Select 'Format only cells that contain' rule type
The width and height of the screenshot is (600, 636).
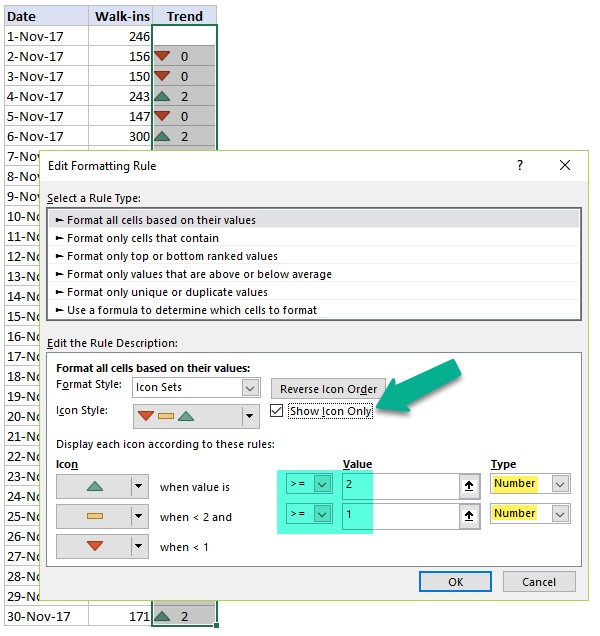tap(143, 238)
